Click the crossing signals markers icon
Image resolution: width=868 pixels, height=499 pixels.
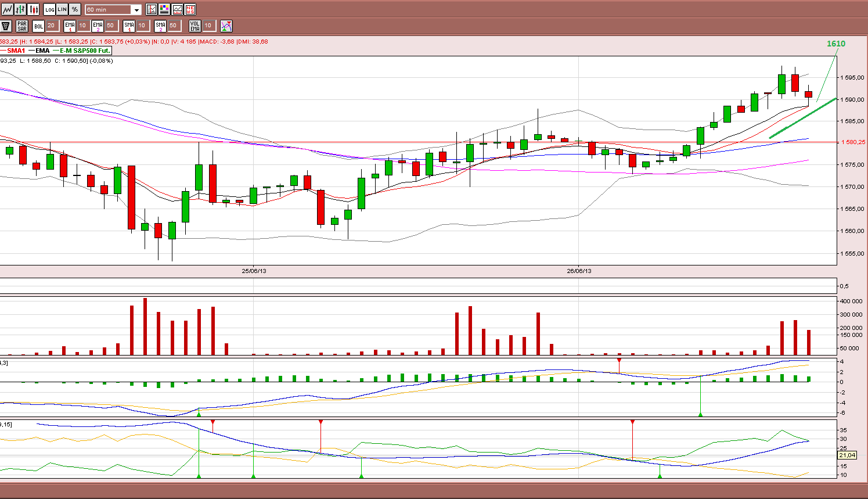click(226, 26)
